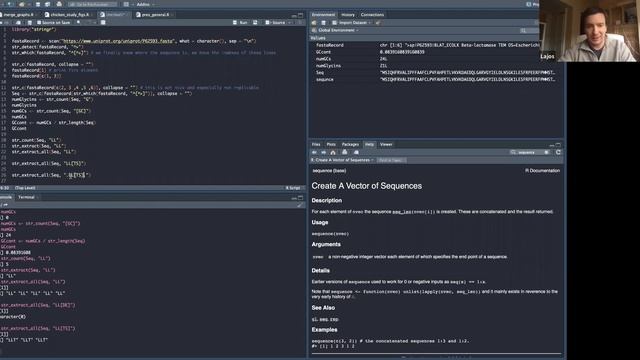The width and height of the screenshot is (640, 360).
Task: Click the print icon in main toolbar
Action: (59, 4)
